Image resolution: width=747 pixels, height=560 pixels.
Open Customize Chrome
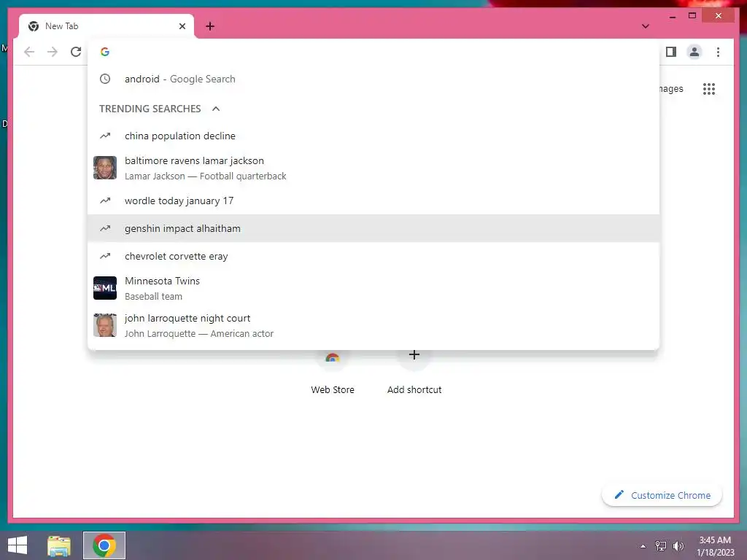[662, 495]
